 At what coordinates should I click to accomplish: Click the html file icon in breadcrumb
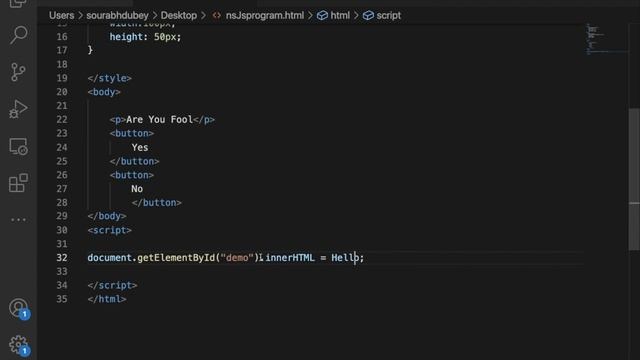click(216, 16)
